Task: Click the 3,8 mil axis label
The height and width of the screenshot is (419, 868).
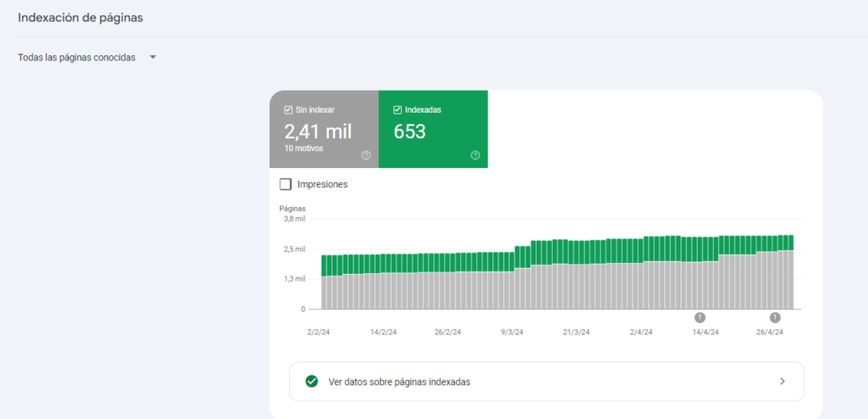Action: (294, 219)
